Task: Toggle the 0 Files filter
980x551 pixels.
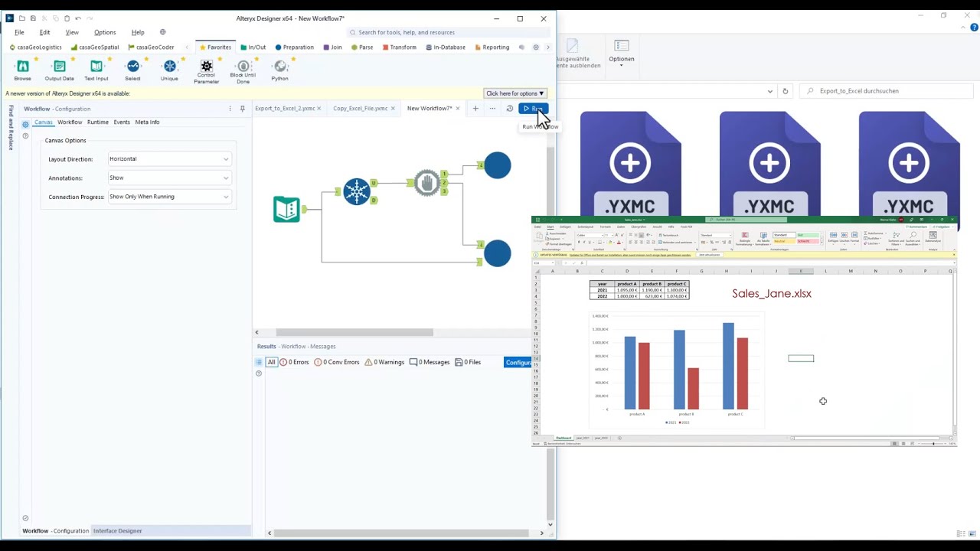Action: pyautogui.click(x=468, y=362)
